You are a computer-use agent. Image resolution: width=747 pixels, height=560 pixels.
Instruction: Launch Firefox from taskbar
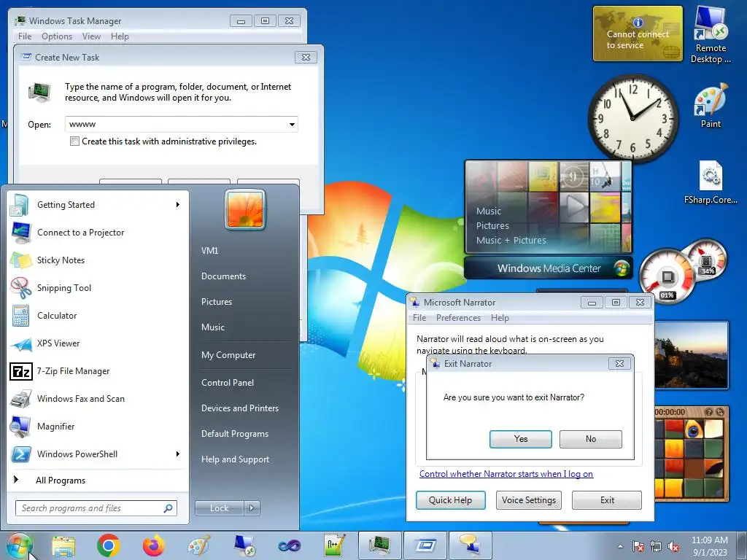pyautogui.click(x=153, y=545)
